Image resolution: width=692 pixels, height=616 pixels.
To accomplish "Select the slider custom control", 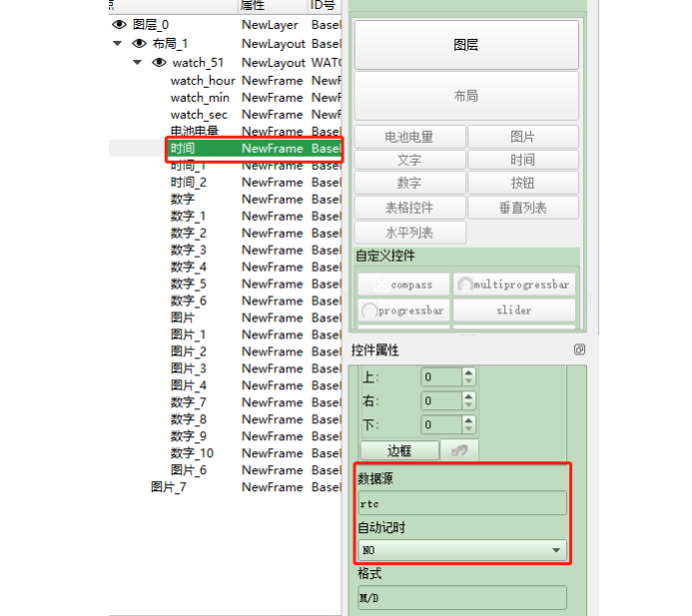I will 514,310.
